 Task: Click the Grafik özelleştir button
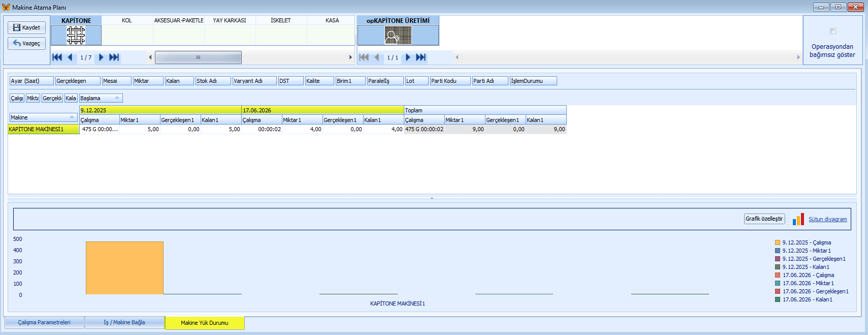point(764,219)
